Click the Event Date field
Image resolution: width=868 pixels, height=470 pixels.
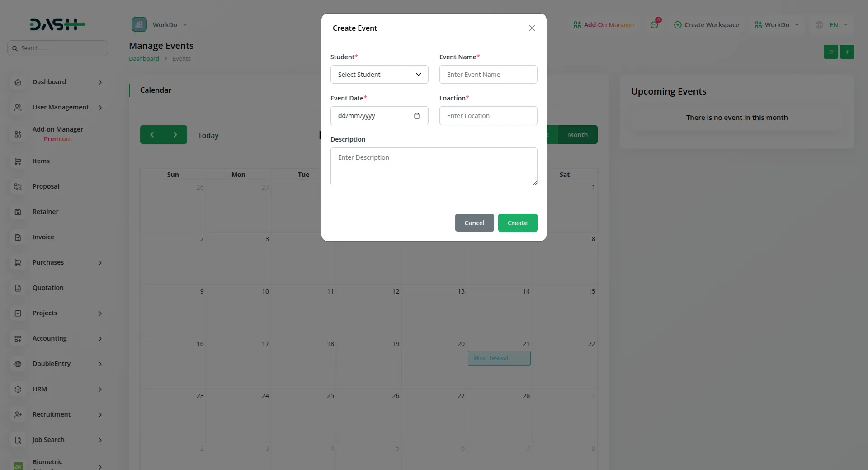click(x=379, y=116)
